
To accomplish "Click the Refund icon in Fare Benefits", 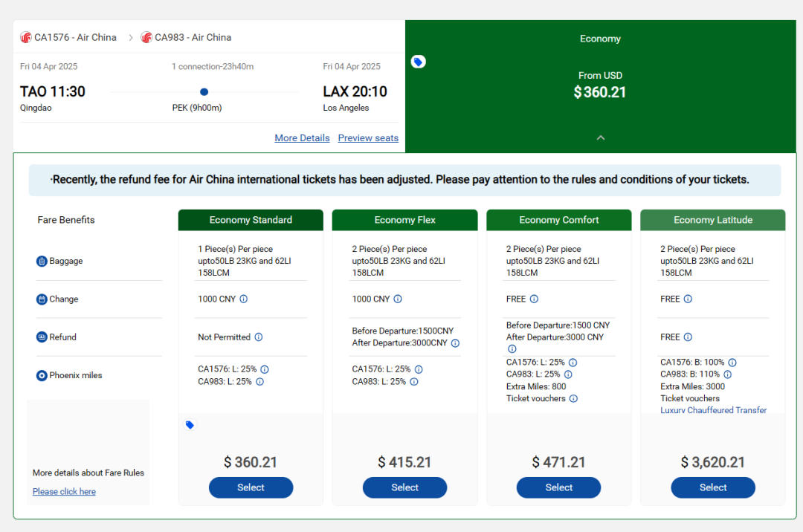I will tap(42, 337).
